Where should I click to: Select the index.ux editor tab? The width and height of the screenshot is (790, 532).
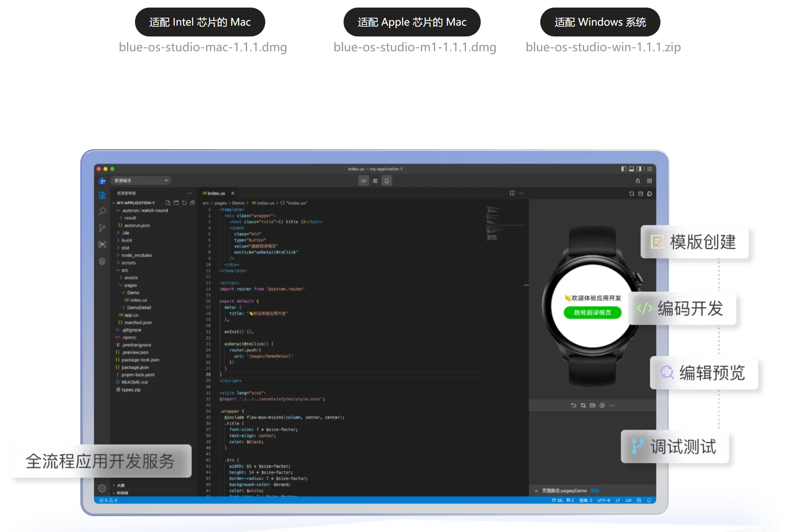(x=216, y=193)
